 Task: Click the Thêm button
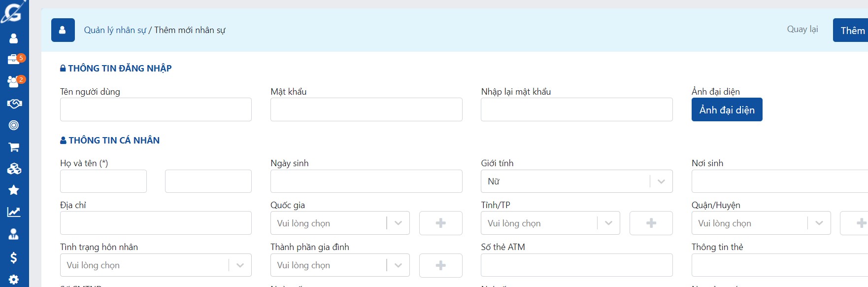[x=851, y=30]
